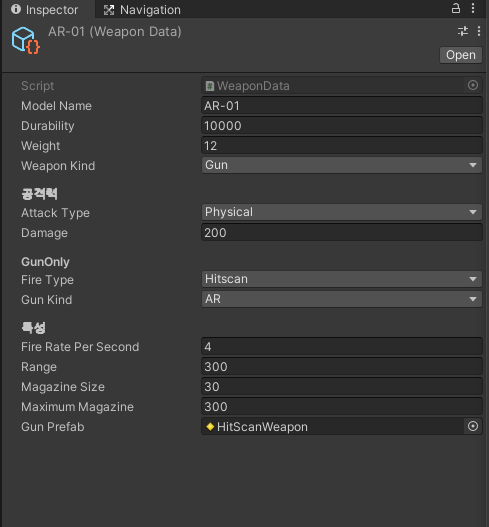Select the Damage field showing 200
Screen dimensions: 489x527
tap(342, 233)
